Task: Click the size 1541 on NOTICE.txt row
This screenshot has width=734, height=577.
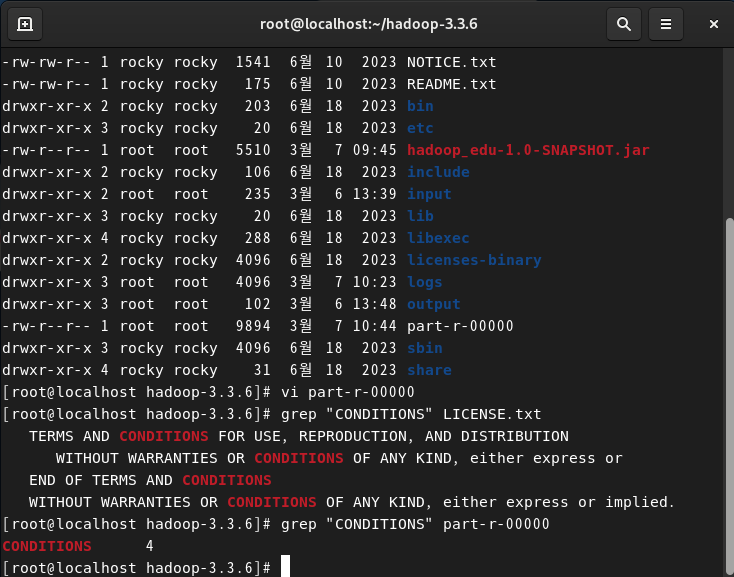Action: tap(253, 62)
